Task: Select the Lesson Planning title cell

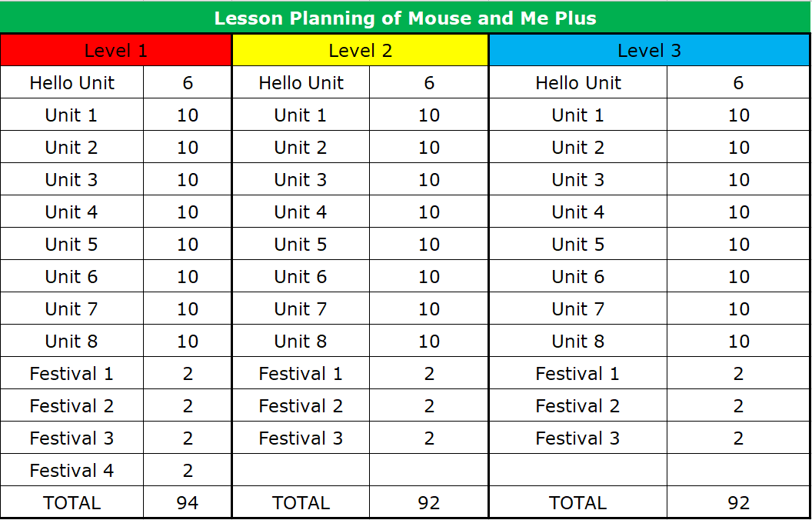Action: (x=405, y=18)
